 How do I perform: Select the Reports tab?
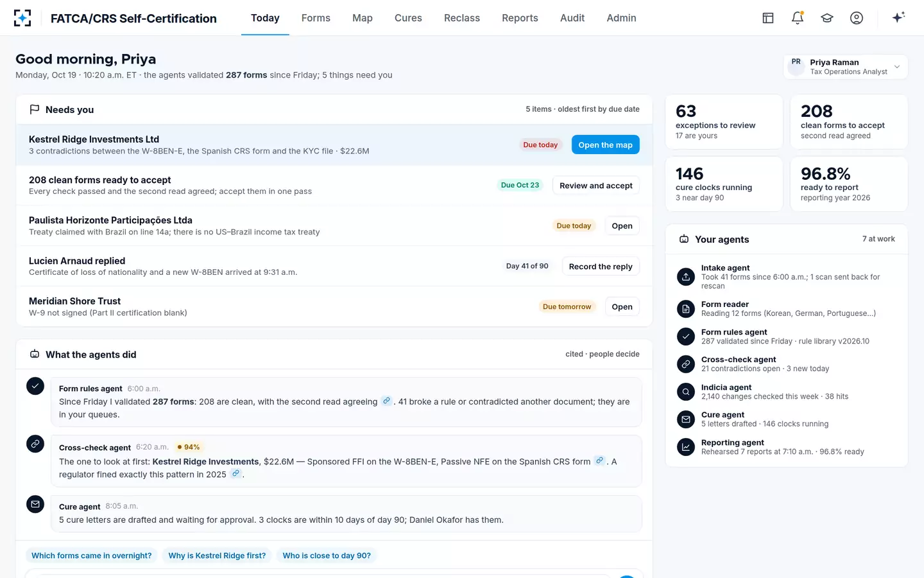(x=520, y=18)
